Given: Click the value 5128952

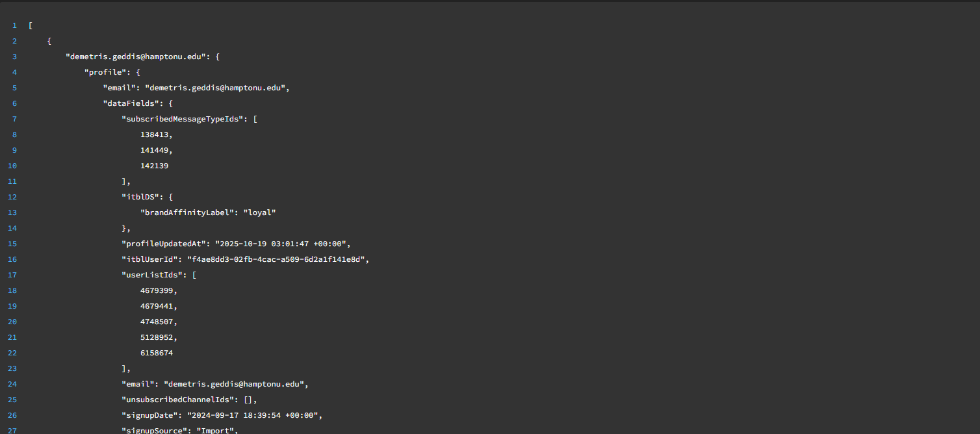Looking at the screenshot, I should click(157, 337).
